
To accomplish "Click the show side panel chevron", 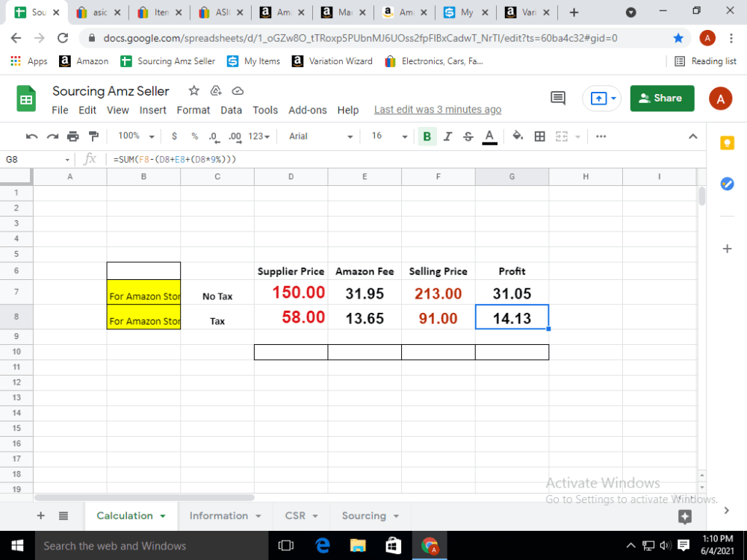I will coord(727,510).
